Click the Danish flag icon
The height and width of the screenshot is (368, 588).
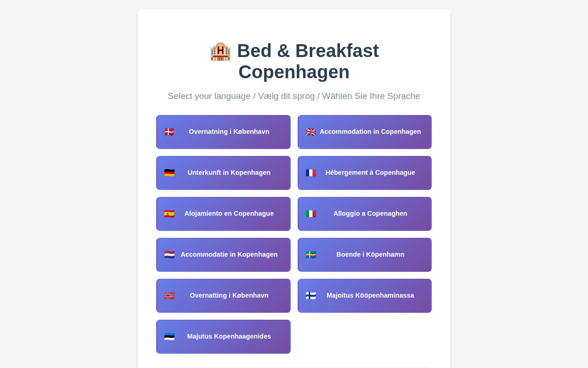pyautogui.click(x=170, y=132)
